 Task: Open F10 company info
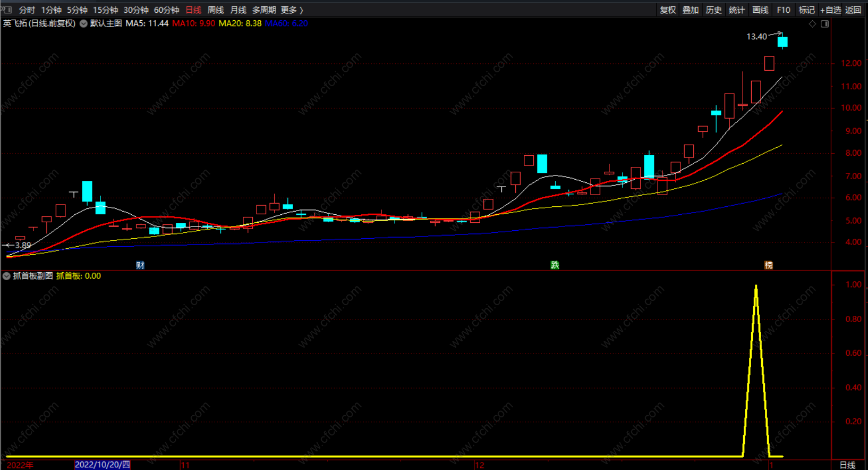(x=784, y=10)
